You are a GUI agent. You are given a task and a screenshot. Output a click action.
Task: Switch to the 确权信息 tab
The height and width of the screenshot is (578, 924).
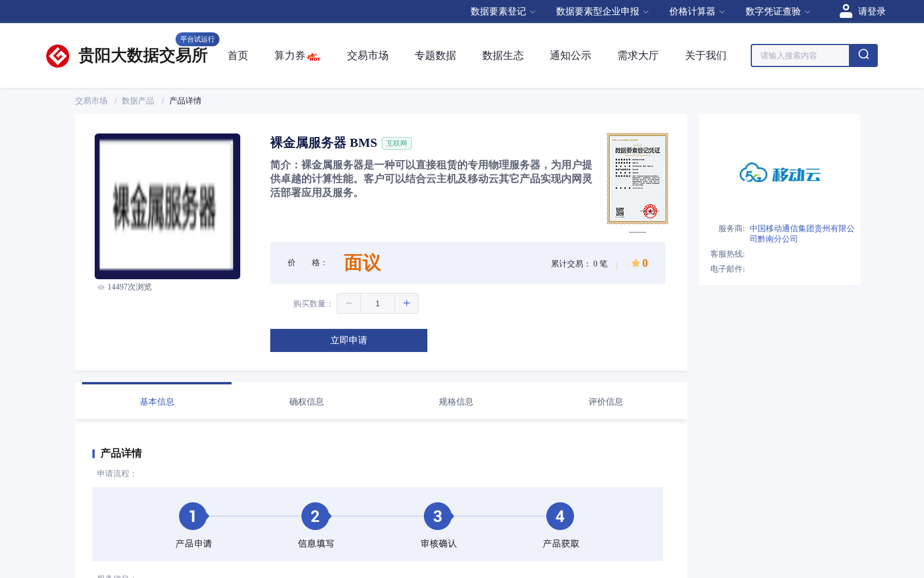coord(307,402)
